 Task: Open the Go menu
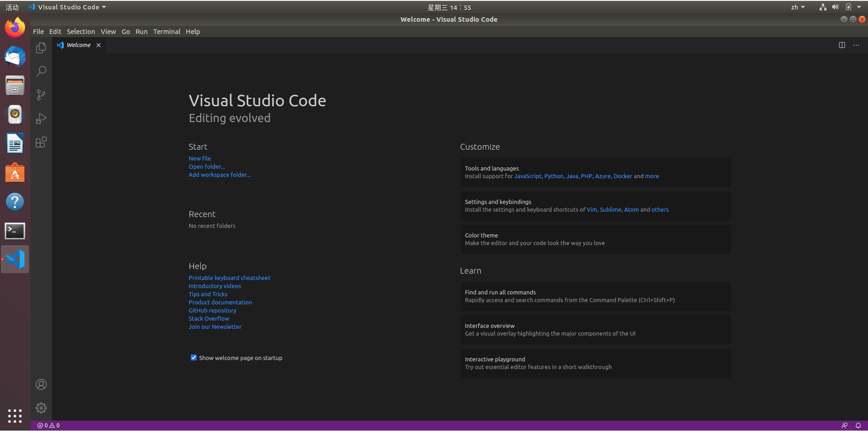(x=126, y=32)
